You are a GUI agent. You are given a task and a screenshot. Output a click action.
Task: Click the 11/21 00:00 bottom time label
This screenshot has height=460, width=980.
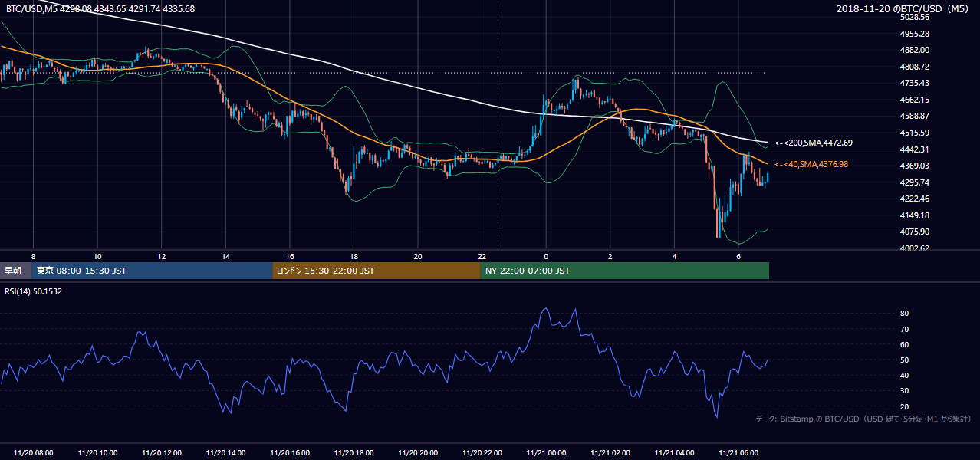(x=546, y=453)
